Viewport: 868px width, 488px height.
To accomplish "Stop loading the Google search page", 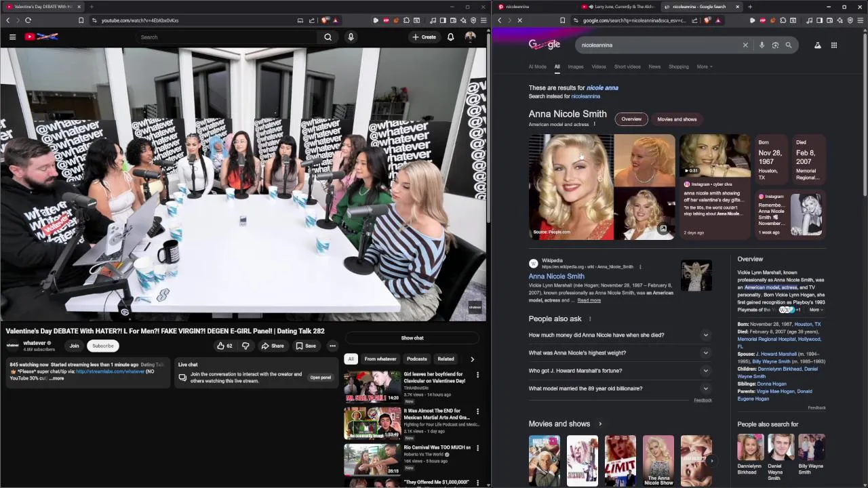I will 519,20.
